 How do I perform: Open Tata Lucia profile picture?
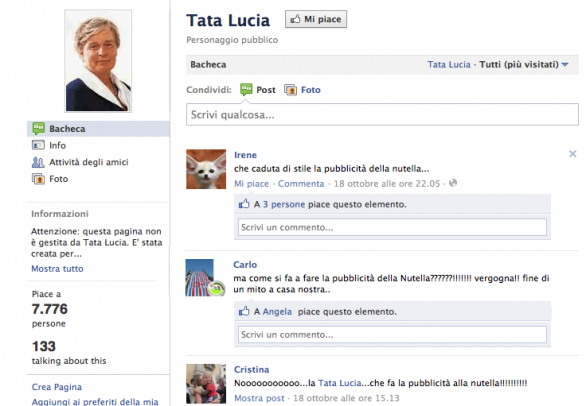[x=98, y=61]
